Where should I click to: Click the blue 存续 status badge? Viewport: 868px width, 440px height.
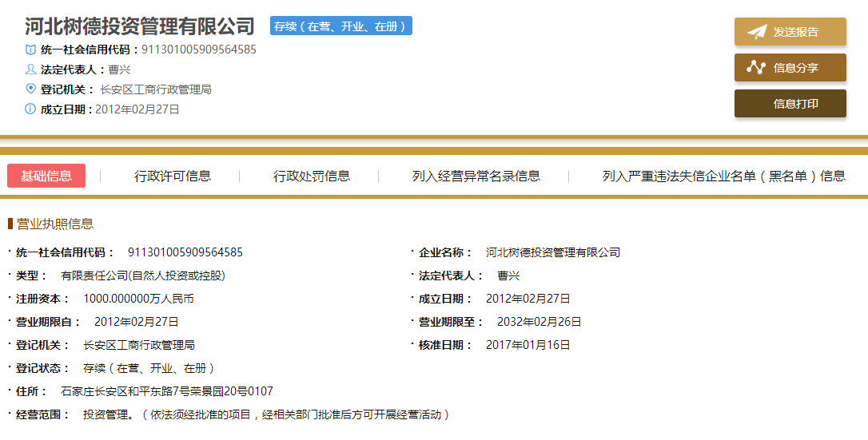(341, 26)
